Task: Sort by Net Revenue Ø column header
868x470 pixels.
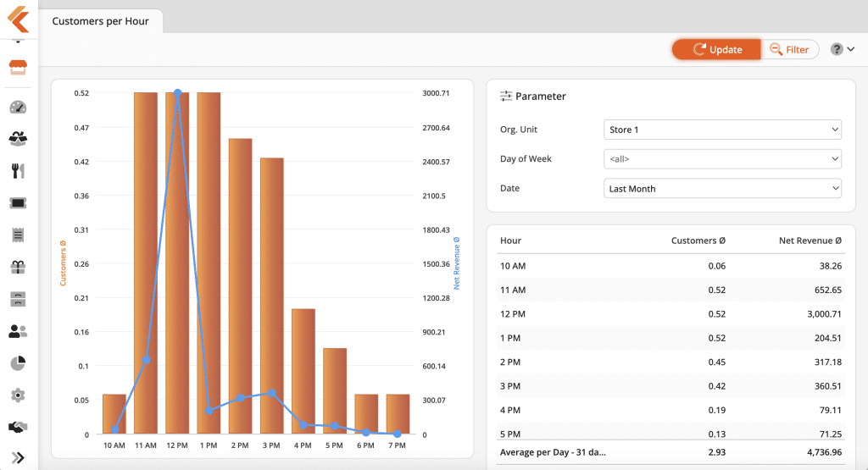Action: (x=810, y=241)
